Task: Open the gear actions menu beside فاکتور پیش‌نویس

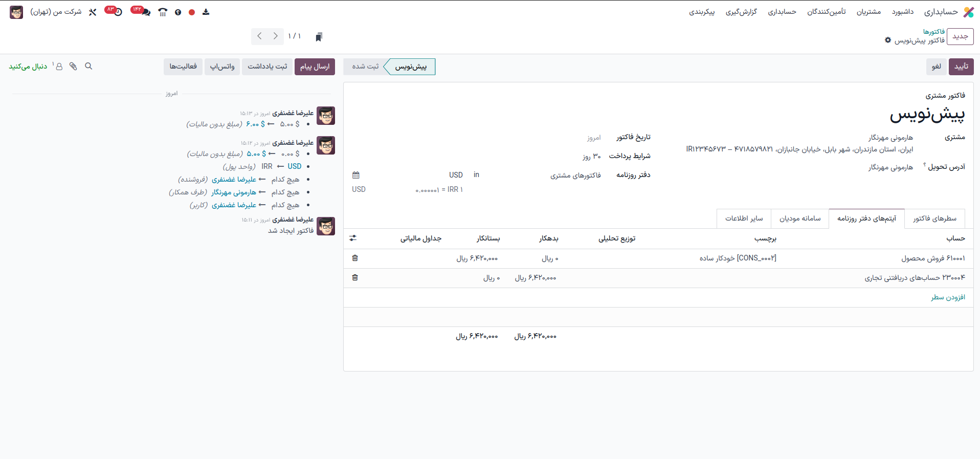Action: click(887, 40)
